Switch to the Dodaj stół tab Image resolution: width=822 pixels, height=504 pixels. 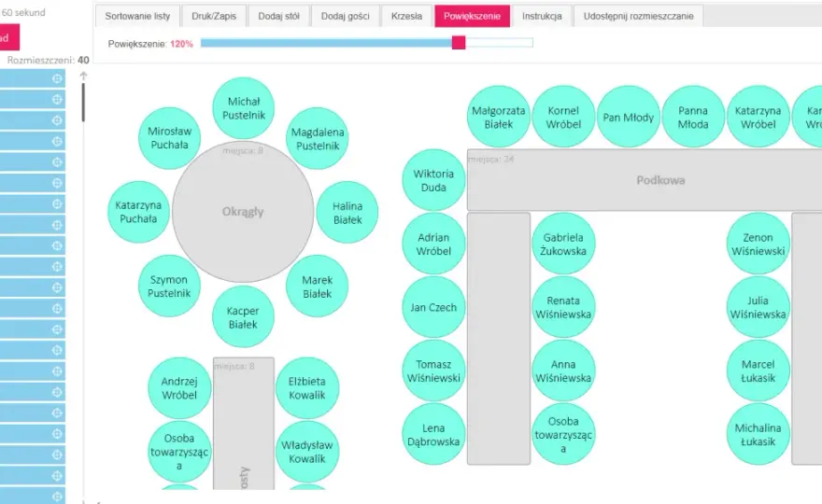point(278,16)
